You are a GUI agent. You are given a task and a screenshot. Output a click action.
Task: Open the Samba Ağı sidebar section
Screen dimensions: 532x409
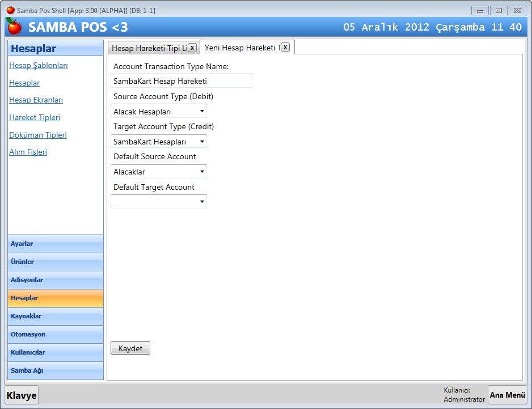(56, 370)
